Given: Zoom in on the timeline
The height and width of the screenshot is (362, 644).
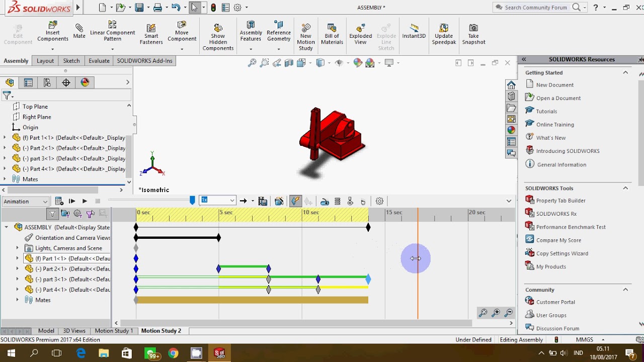Looking at the screenshot, I should pyautogui.click(x=496, y=313).
